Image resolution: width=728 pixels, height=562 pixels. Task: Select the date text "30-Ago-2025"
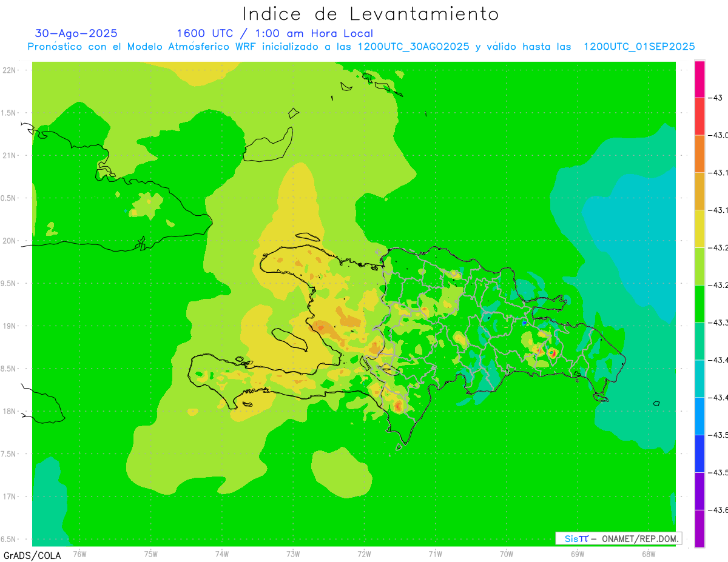pyautogui.click(x=76, y=33)
